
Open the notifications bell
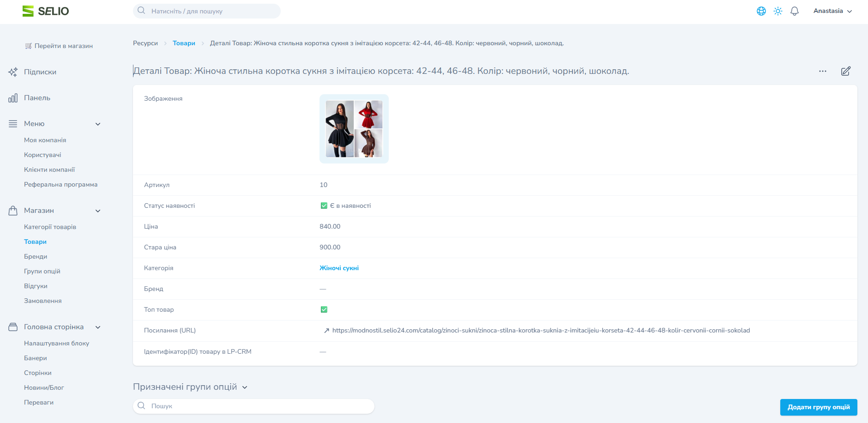[x=795, y=11]
